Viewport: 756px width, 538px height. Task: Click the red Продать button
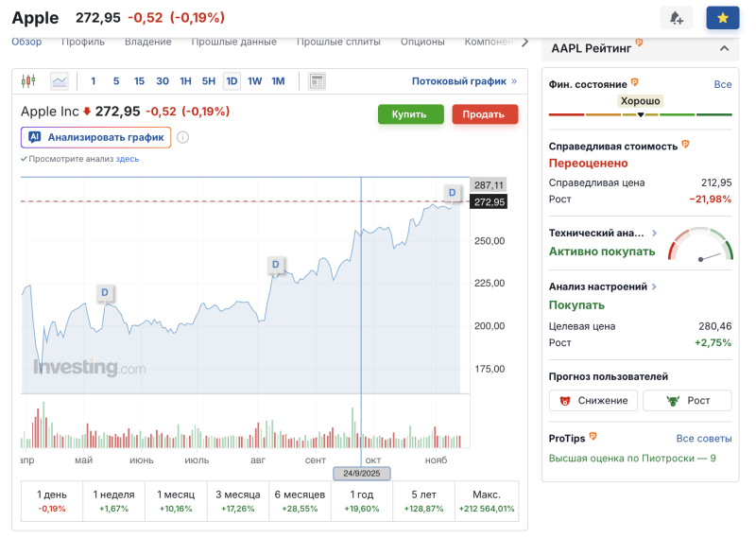pyautogui.click(x=485, y=114)
